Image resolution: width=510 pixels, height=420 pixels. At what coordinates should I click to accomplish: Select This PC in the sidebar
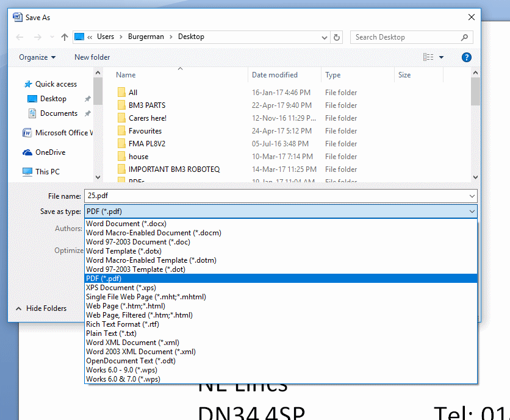(47, 172)
